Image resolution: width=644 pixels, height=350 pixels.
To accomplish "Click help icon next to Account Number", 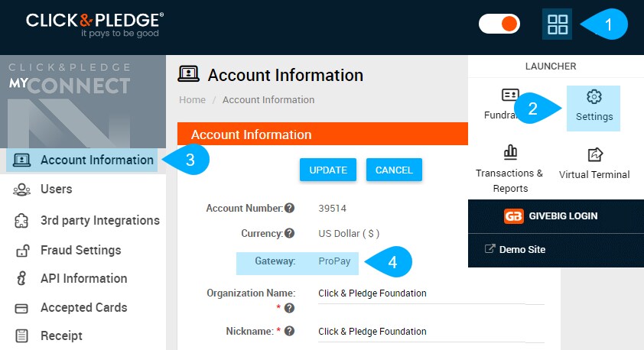I will point(290,208).
